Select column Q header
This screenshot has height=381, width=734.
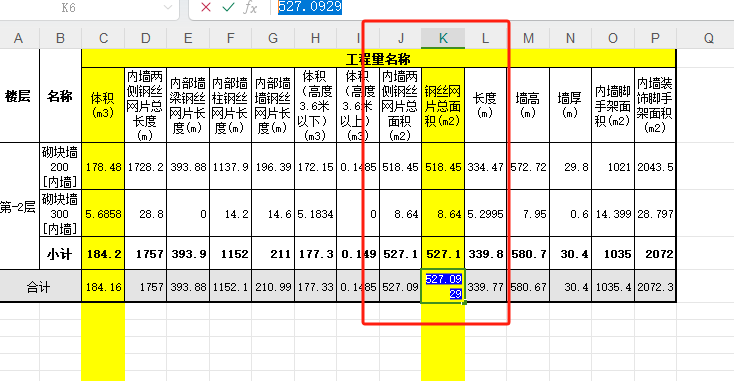[x=708, y=38]
